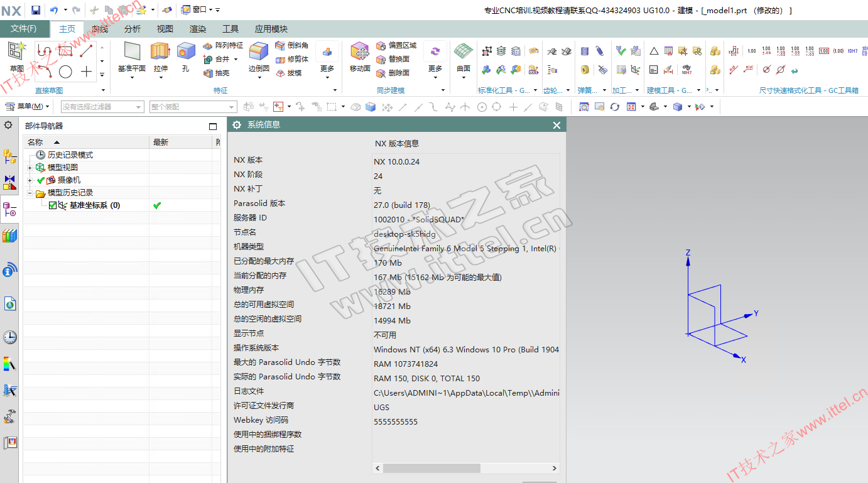Image resolution: width=868 pixels, height=483 pixels.
Task: Click the Save icon in quick access toolbar
Action: pos(36,10)
